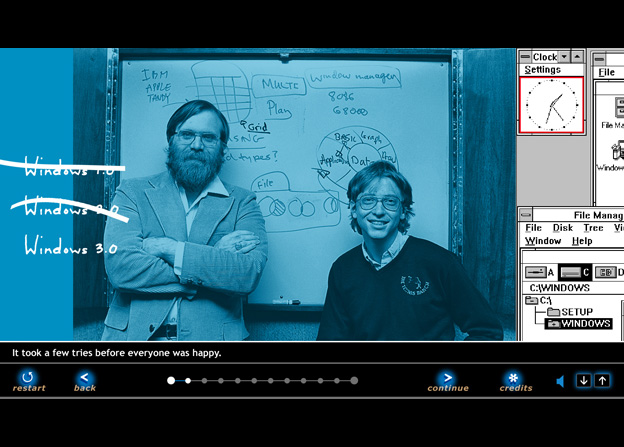The height and width of the screenshot is (447, 624).
Task: Select the highlighted WINDOWS folder
Action: [x=579, y=324]
